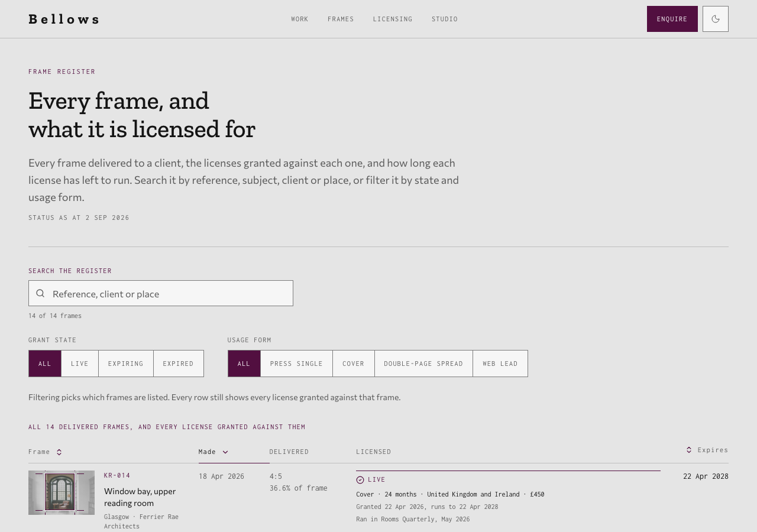Select All under Usage Form
The height and width of the screenshot is (532, 757).
point(244,364)
